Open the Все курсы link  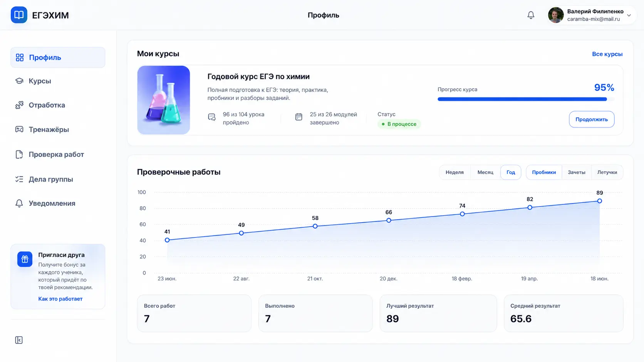coord(607,54)
